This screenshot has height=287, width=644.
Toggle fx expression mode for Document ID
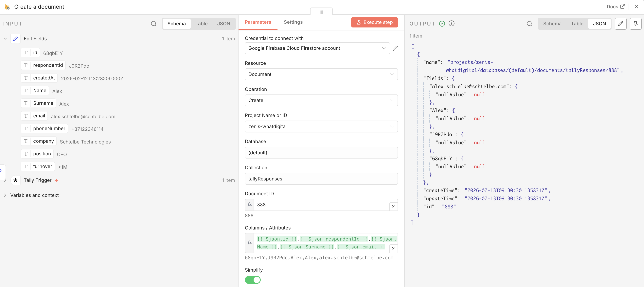[249, 205]
